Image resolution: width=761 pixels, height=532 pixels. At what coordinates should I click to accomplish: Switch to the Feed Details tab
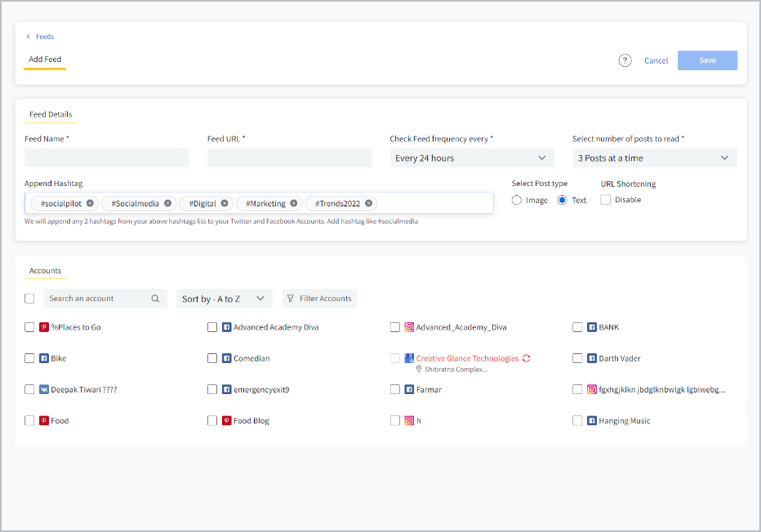(50, 114)
